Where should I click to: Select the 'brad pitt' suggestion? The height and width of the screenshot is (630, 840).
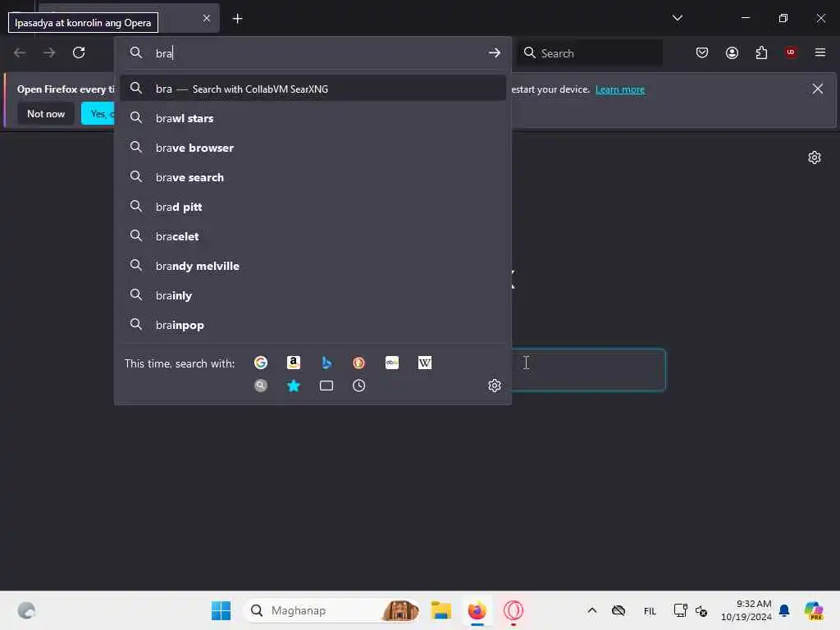tap(313, 206)
